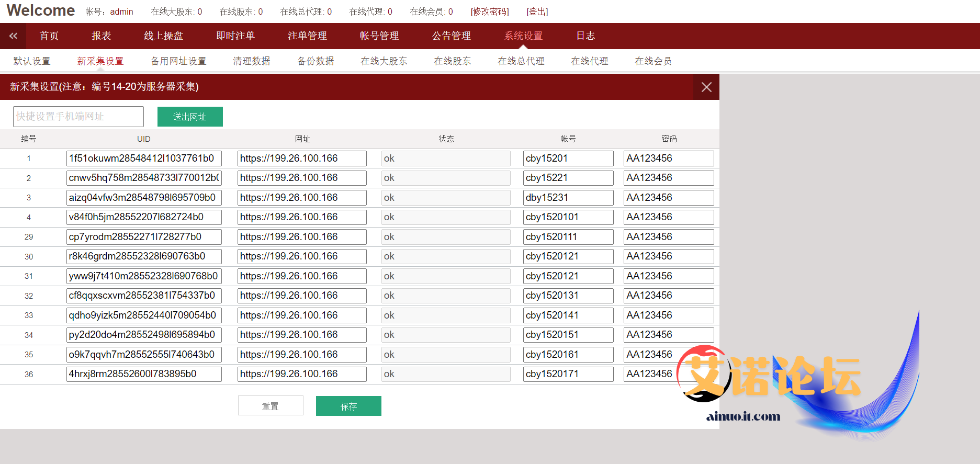Image resolution: width=980 pixels, height=464 pixels.
Task: Edit account field cby1520151
Action: point(568,335)
